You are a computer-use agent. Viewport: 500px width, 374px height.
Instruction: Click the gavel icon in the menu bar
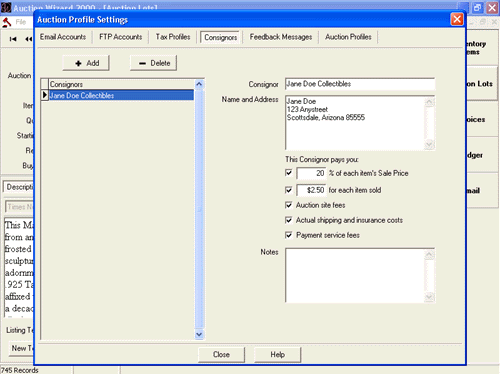7,22
